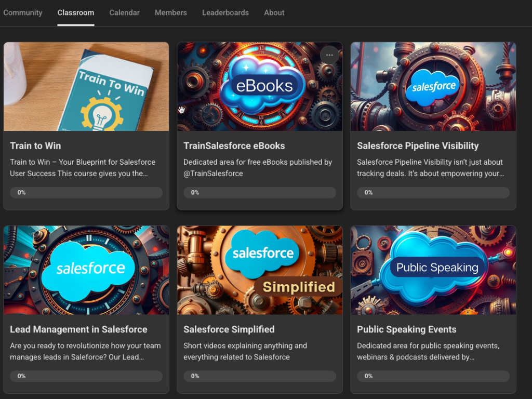Open the Calendar tab
The height and width of the screenshot is (399, 532).
[124, 12]
